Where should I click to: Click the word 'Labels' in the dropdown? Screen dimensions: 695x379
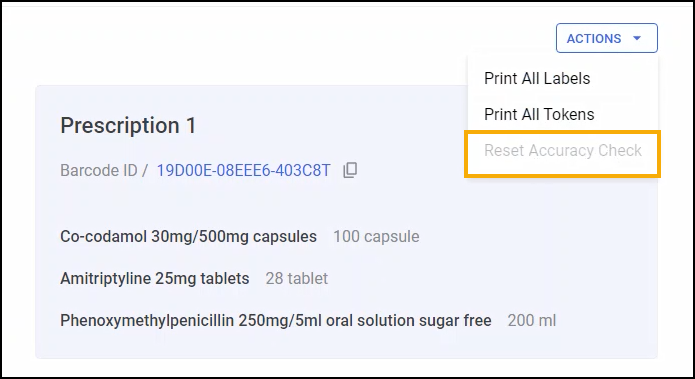click(x=567, y=78)
